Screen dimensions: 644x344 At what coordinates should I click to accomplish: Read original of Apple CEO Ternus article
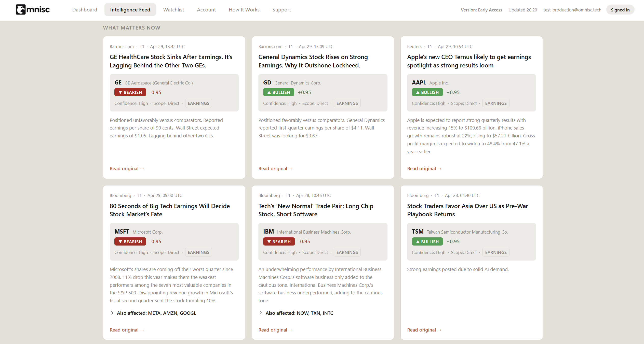(x=424, y=168)
